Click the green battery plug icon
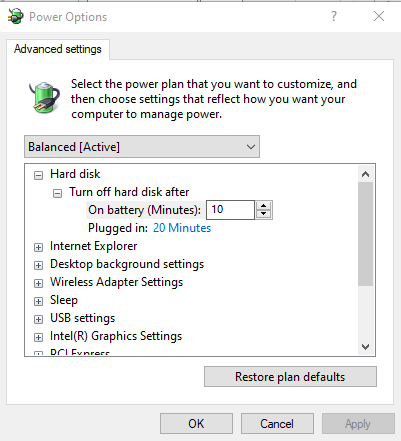401x441 pixels. [x=44, y=98]
